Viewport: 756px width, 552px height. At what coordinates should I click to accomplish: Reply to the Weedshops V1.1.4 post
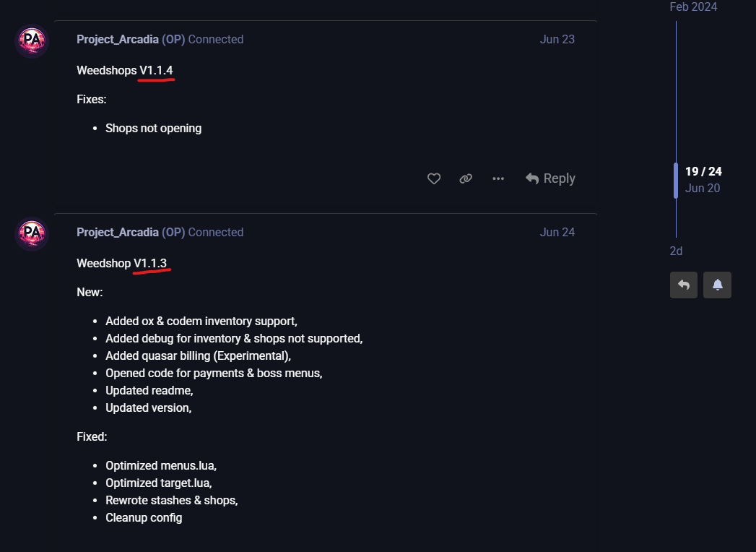[550, 178]
